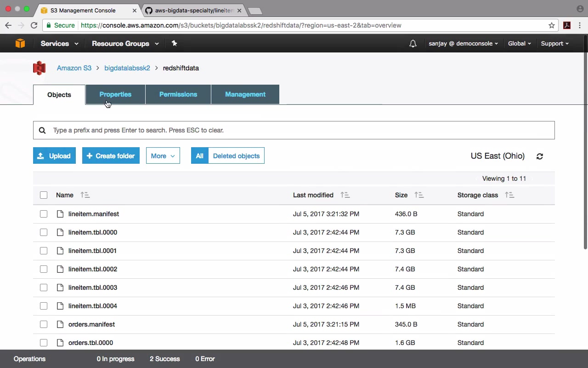Screen dimensions: 588x368
Task: Open the Permissions tab
Action: 178,94
